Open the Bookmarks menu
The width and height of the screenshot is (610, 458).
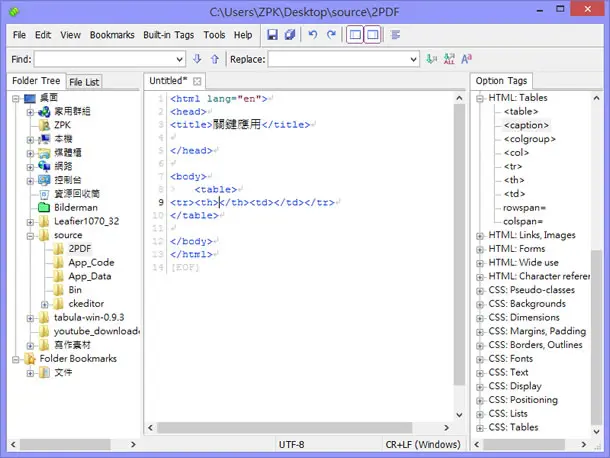click(112, 35)
